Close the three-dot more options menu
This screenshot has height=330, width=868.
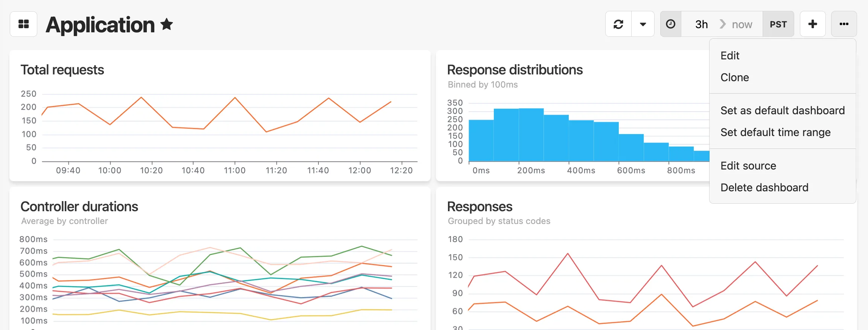point(844,24)
